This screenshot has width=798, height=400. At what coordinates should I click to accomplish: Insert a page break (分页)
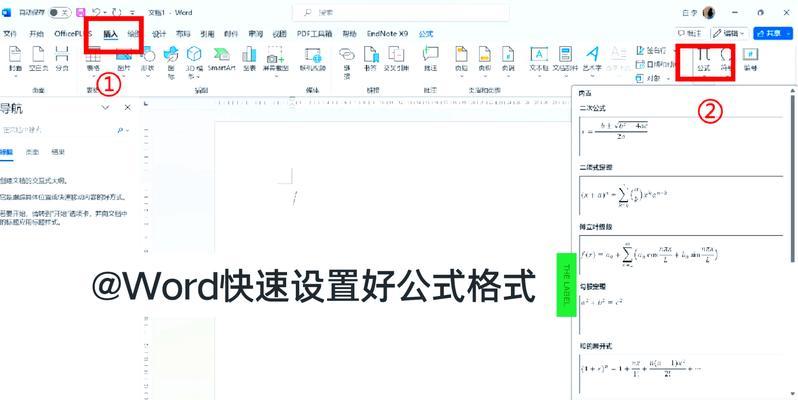(x=62, y=59)
